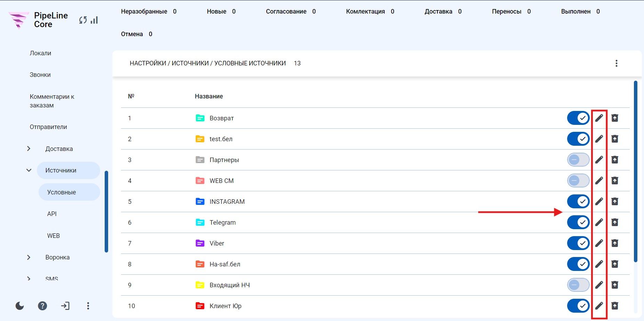
Task: Enable the Входящий НЧ toggle
Action: pyautogui.click(x=578, y=285)
